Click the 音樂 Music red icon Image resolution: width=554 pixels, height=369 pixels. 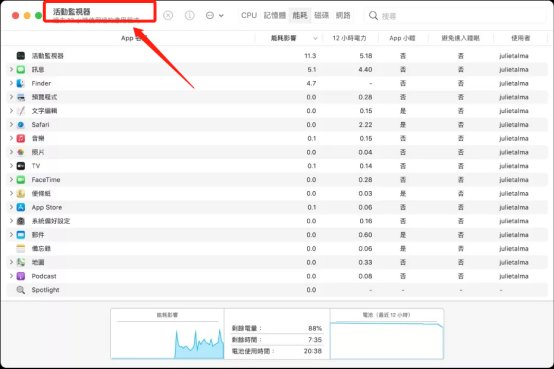(21, 138)
